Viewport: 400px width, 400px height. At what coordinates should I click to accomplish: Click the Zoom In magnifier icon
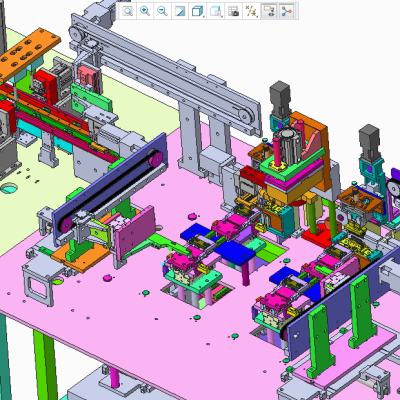(x=145, y=11)
